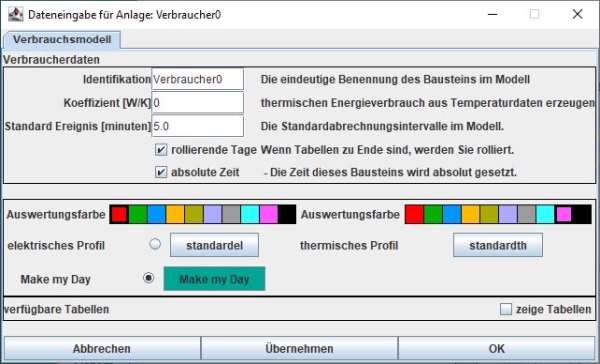Pick red in right Auswertungsfarbe palette
The height and width of the screenshot is (364, 600).
point(414,214)
